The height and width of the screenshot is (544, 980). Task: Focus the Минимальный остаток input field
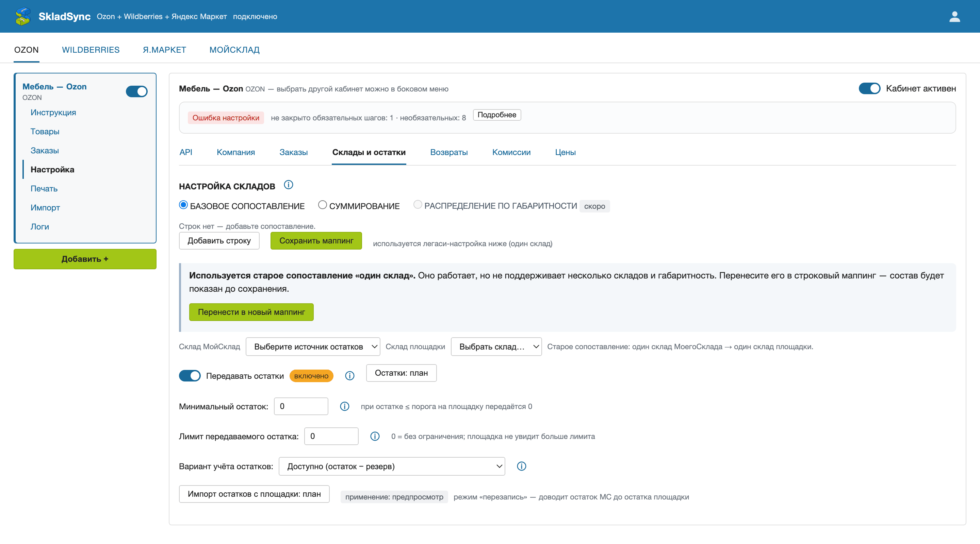click(x=301, y=406)
